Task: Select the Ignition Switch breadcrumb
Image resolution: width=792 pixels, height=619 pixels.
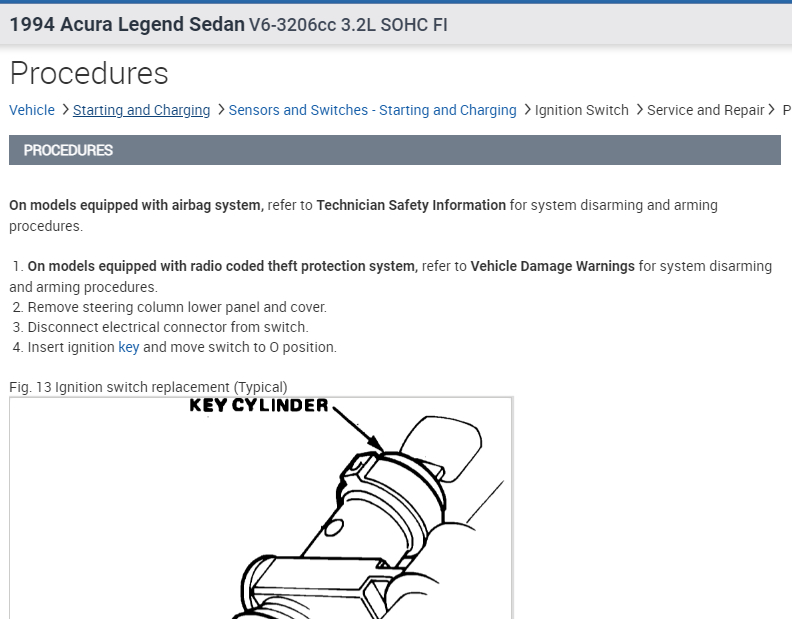Action: 581,110
